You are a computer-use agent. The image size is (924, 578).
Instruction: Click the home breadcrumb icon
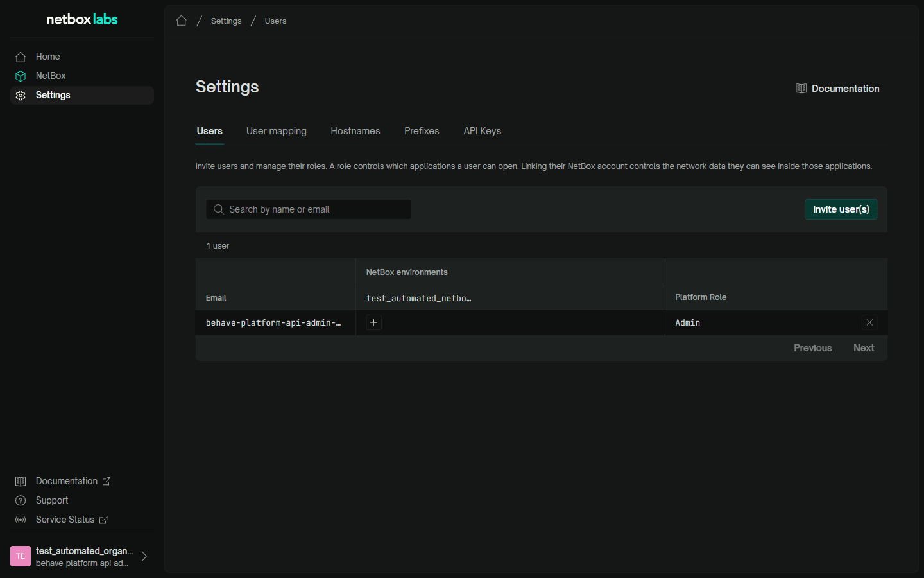click(x=182, y=21)
